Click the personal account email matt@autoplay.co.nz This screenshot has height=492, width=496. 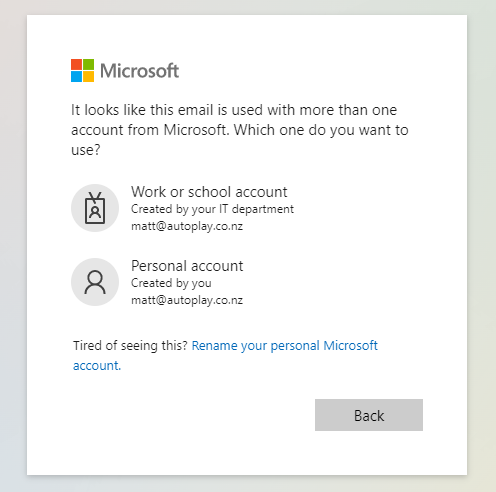click(x=187, y=300)
